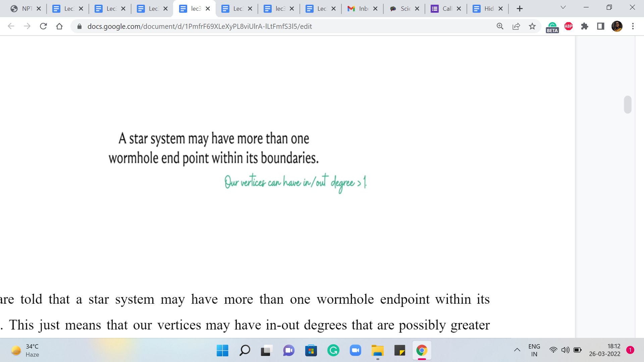
Task: Bookmark this page with the star icon
Action: [532, 26]
